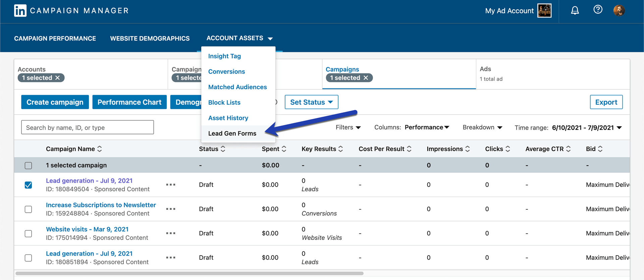Sort by Key Results column arrows
This screenshot has width=644, height=280.
point(341,149)
